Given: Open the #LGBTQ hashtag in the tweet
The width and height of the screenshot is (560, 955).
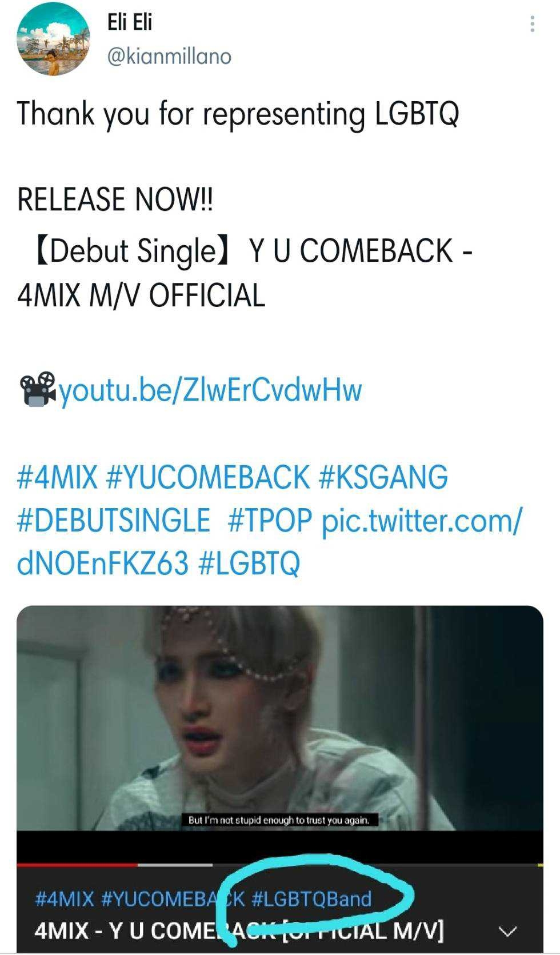Looking at the screenshot, I should coord(249,564).
